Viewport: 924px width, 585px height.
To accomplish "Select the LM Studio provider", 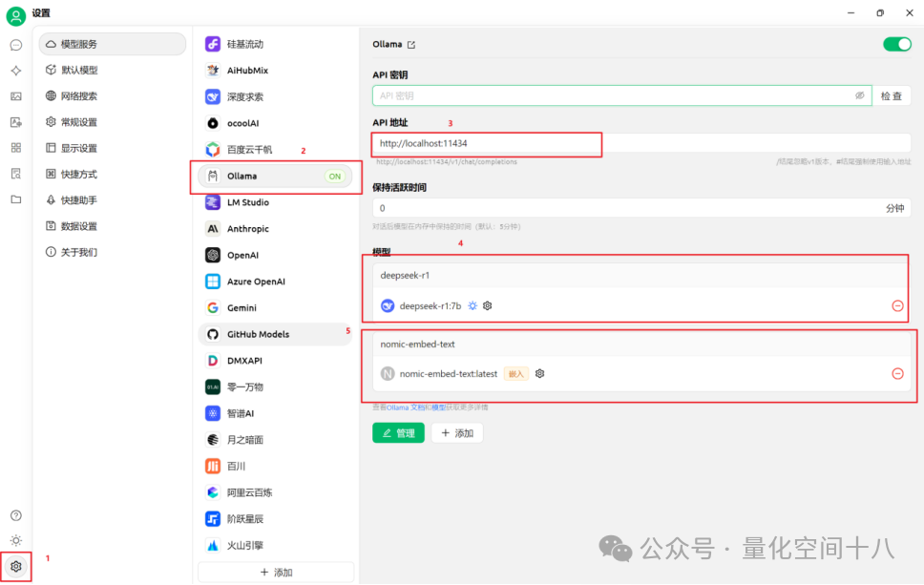I will coord(275,202).
